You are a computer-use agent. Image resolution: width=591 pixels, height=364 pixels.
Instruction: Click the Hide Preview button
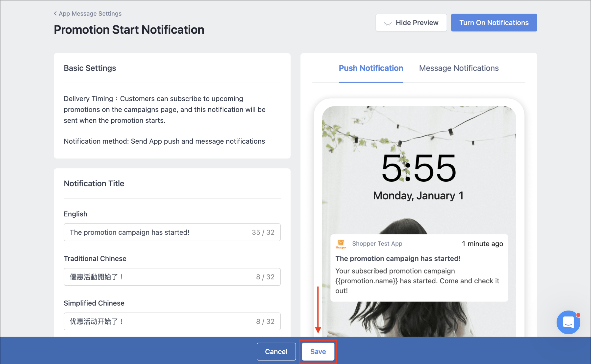(x=411, y=23)
